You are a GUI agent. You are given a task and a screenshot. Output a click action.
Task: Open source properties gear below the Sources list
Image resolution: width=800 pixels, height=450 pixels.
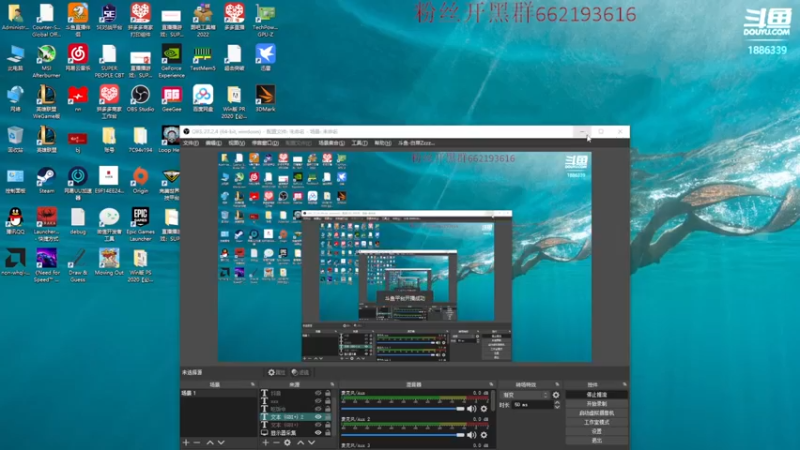(x=287, y=443)
